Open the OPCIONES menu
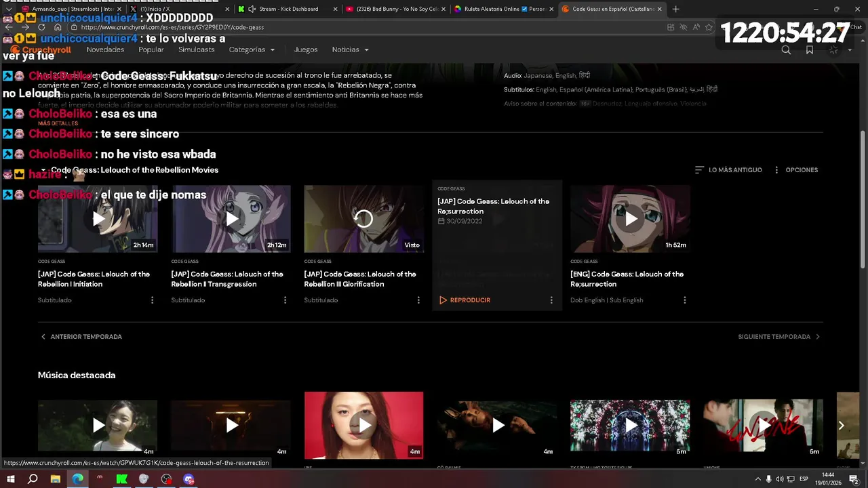Image resolution: width=868 pixels, height=488 pixels. pyautogui.click(x=795, y=170)
